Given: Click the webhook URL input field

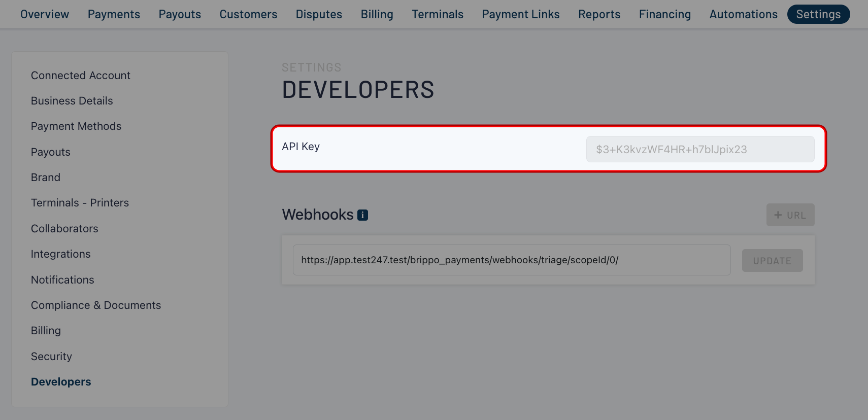Looking at the screenshot, I should point(511,260).
